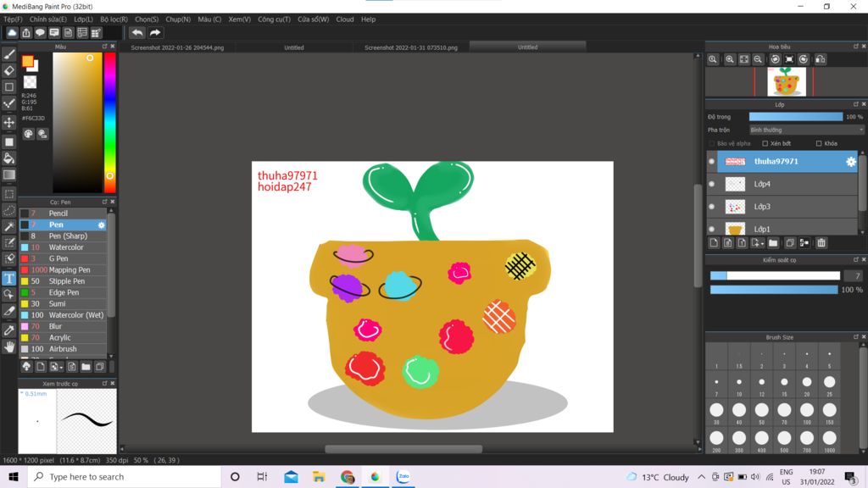This screenshot has height=488, width=868.
Task: Click the navigator thumbnail preview
Action: (x=786, y=82)
